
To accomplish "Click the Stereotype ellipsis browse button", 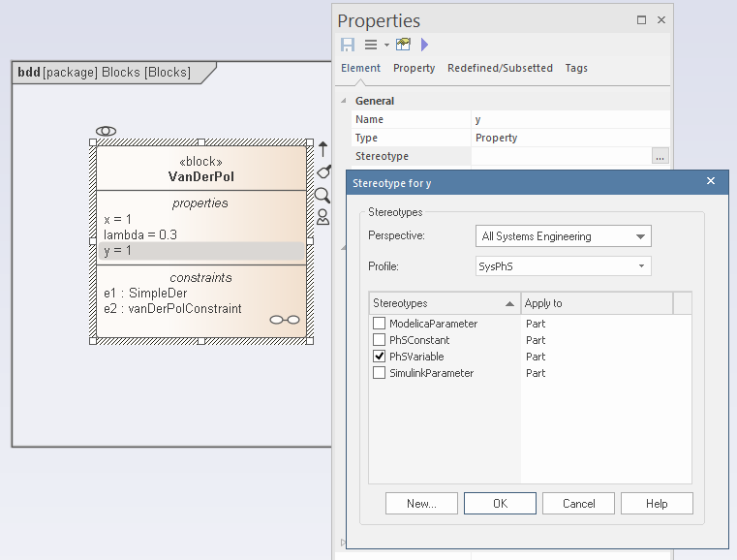I will pos(660,156).
